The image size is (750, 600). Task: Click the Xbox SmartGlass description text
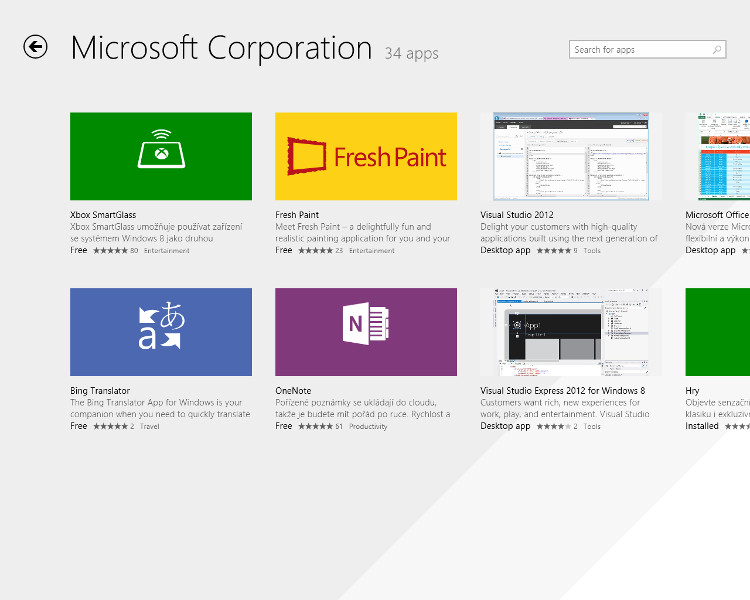click(x=156, y=233)
